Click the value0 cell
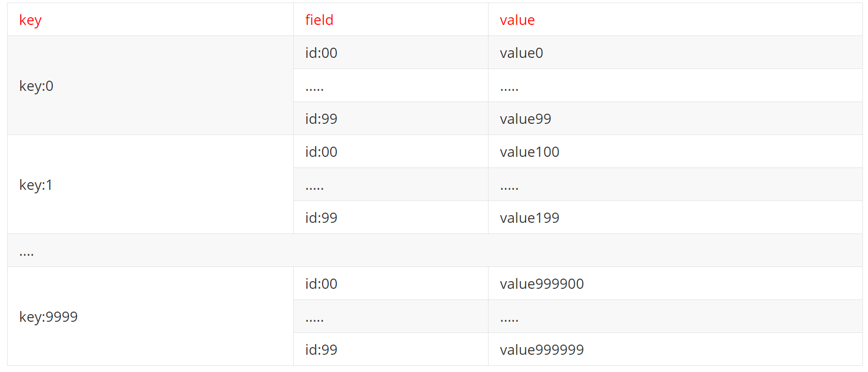This screenshot has width=868, height=372. pyautogui.click(x=522, y=53)
